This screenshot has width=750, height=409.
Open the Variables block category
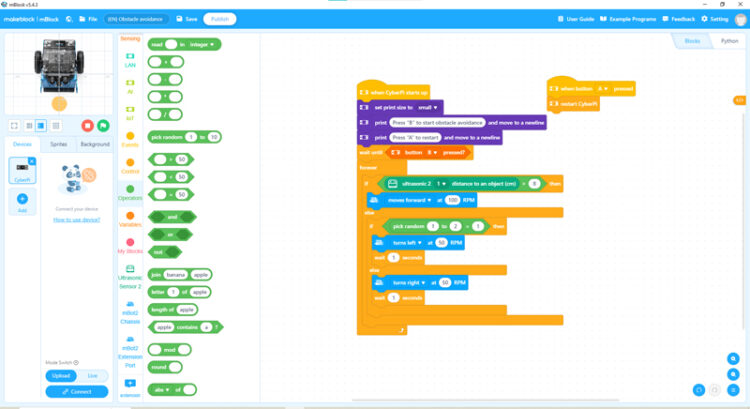(130, 217)
